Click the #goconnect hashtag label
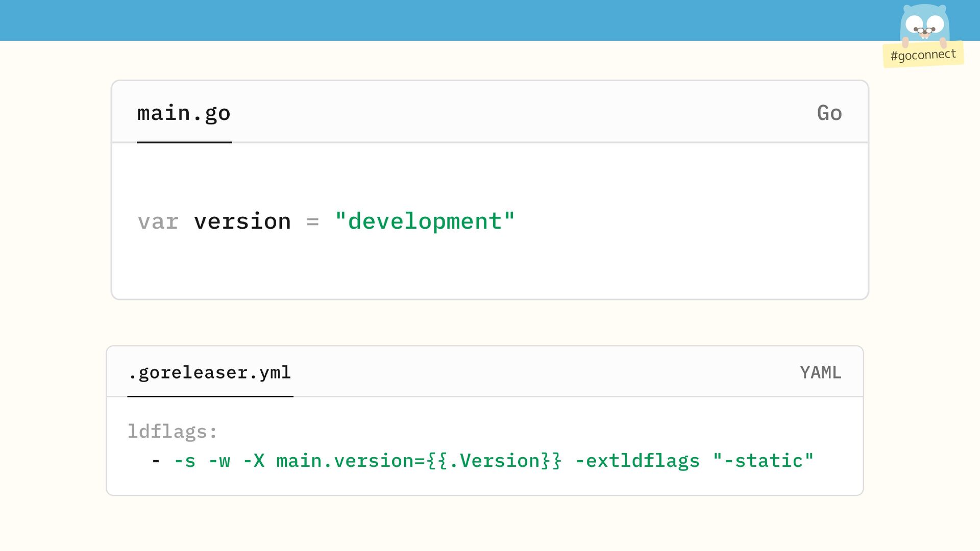 tap(923, 55)
